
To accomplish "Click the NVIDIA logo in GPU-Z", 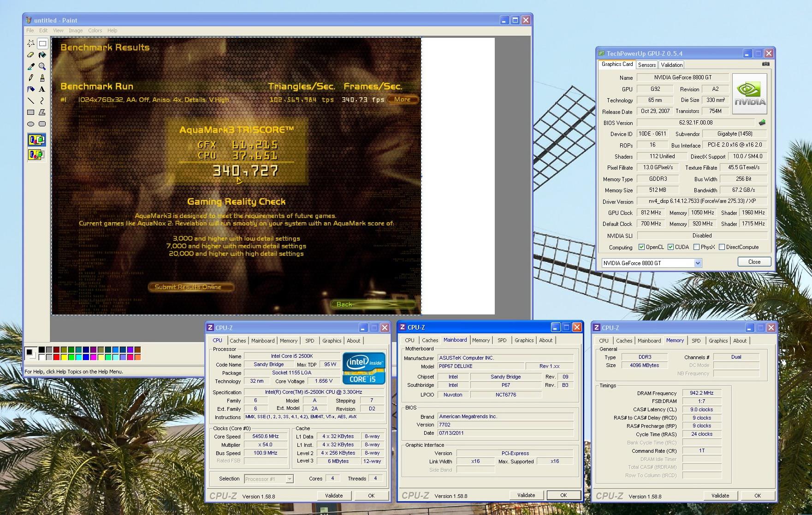I will click(750, 94).
